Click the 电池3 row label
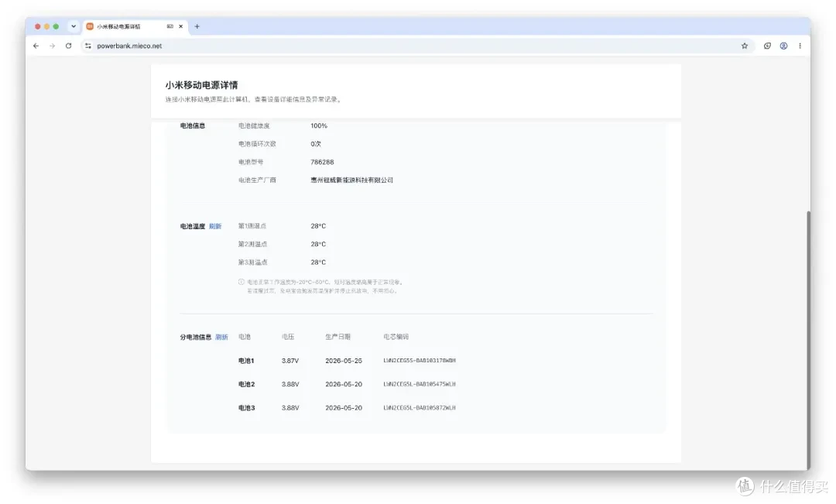The width and height of the screenshot is (836, 504). click(246, 408)
